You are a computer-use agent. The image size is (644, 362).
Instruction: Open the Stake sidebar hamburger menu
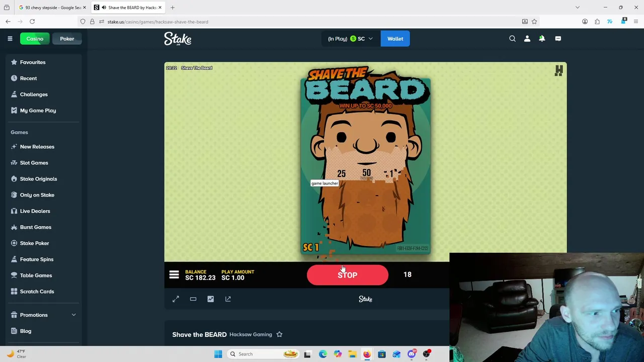click(10, 39)
